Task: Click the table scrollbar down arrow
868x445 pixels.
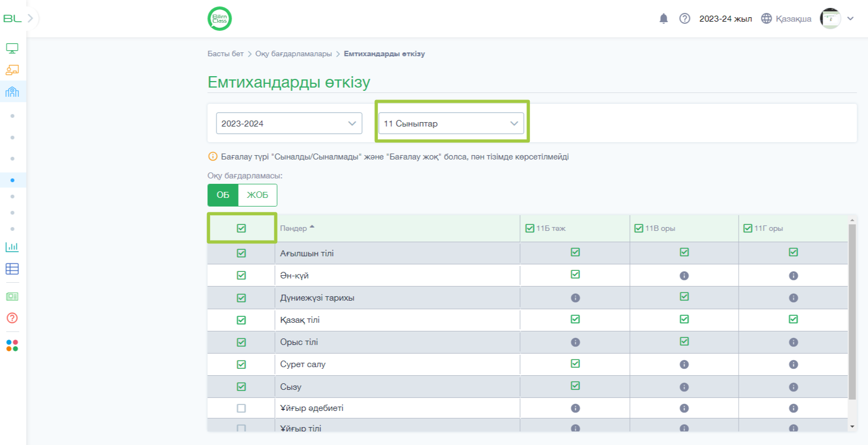Action: 852,427
